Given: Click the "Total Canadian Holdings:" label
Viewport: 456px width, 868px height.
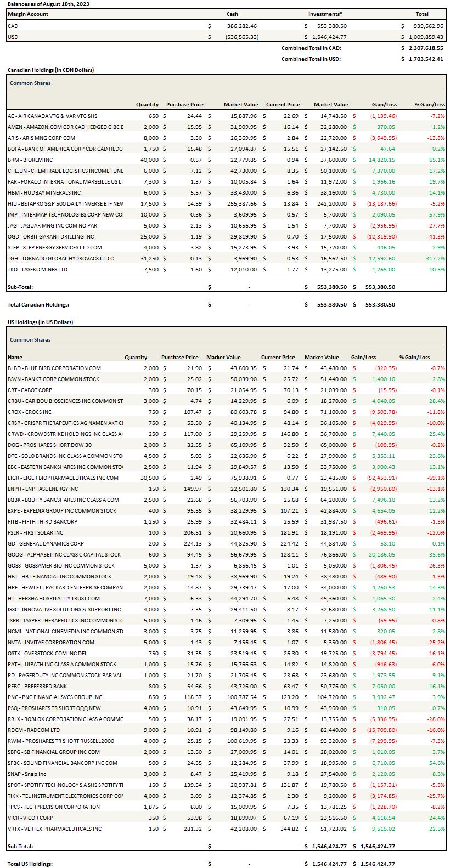Looking at the screenshot, I should 38,305.
